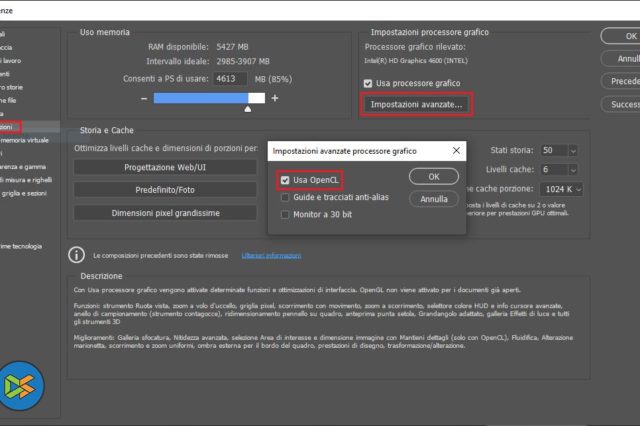
Task: Open the 'di misura e righelli' category
Action: click(x=26, y=180)
